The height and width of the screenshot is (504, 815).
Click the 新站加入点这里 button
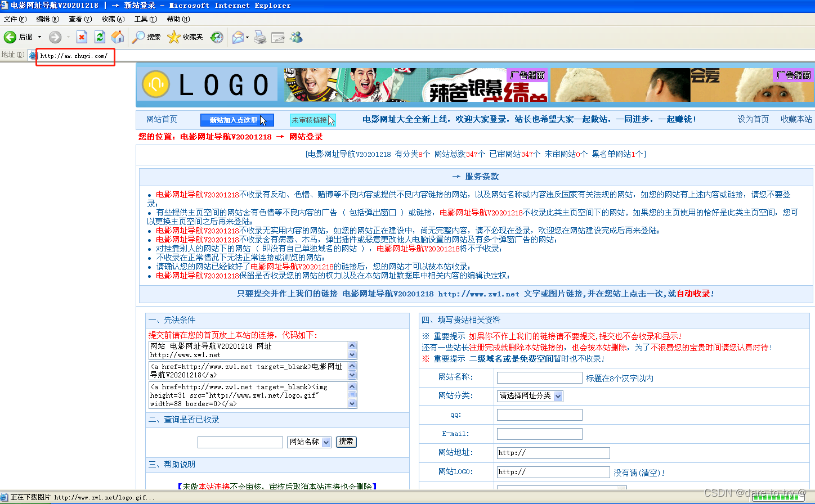(237, 120)
